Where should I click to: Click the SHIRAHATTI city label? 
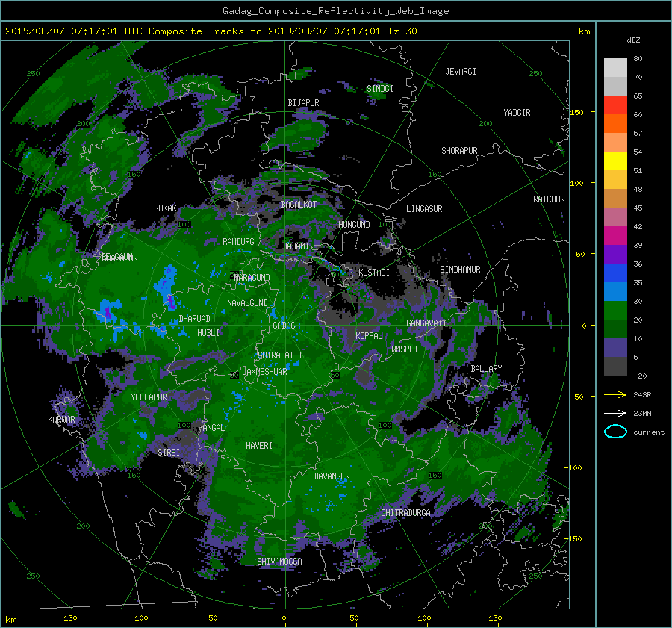pyautogui.click(x=280, y=355)
